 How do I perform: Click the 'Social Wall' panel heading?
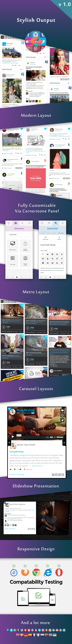pos(52,228)
